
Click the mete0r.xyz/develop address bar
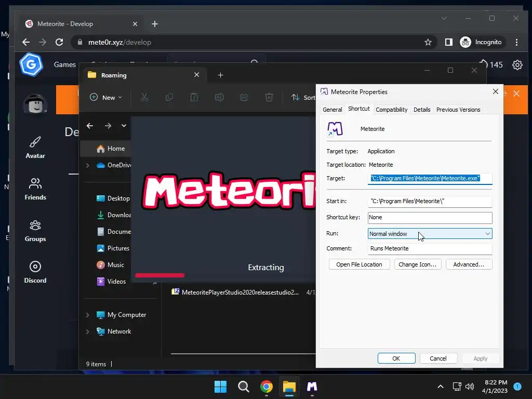[x=251, y=42]
